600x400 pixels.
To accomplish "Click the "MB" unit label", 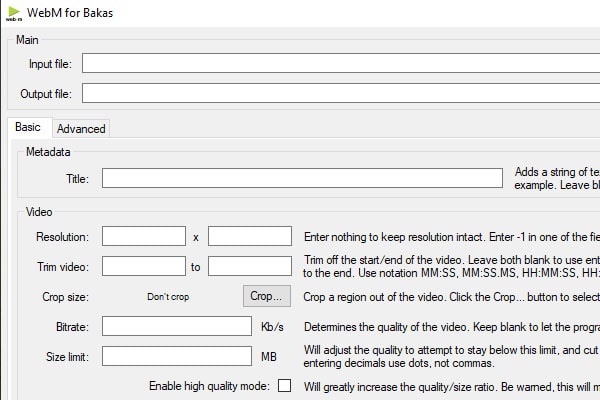I will tap(269, 357).
